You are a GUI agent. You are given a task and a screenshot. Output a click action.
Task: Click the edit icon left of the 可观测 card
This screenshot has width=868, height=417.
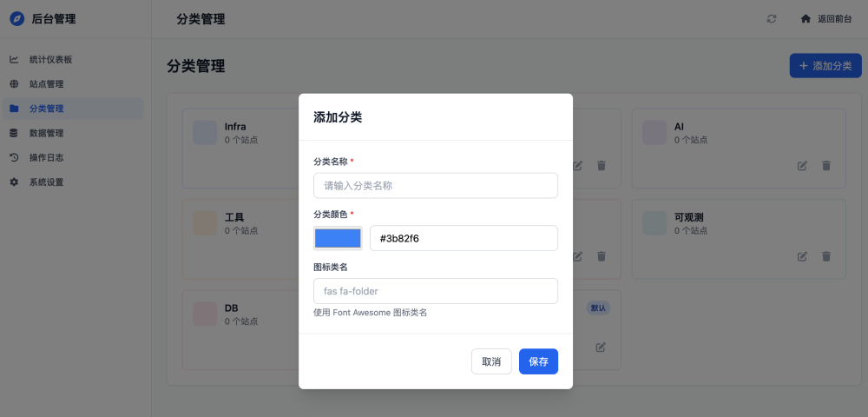577,256
